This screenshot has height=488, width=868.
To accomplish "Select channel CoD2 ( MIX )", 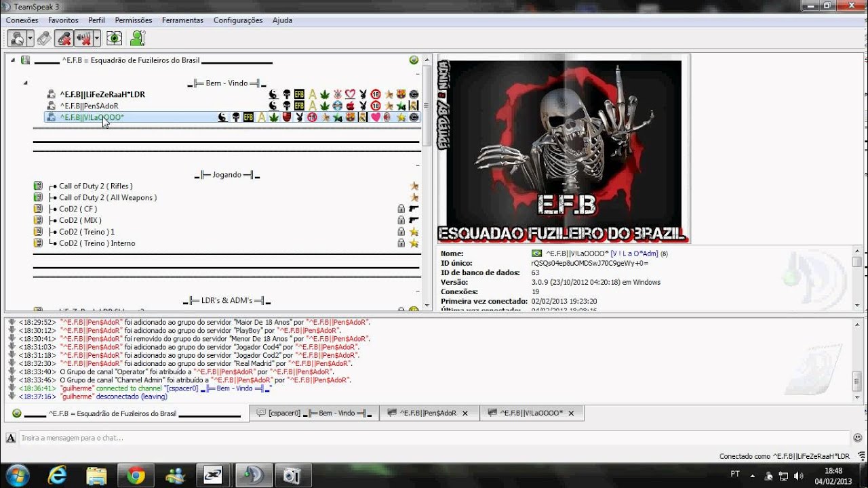I will [80, 220].
